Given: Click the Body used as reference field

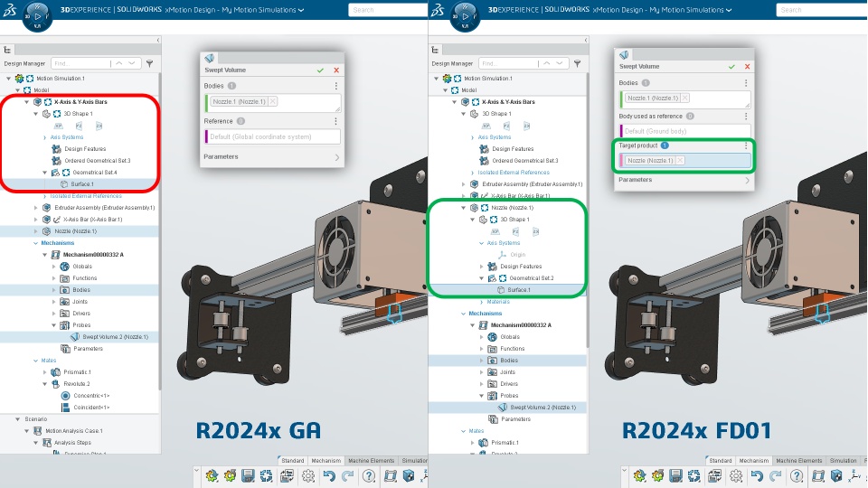Looking at the screenshot, I should [x=684, y=131].
